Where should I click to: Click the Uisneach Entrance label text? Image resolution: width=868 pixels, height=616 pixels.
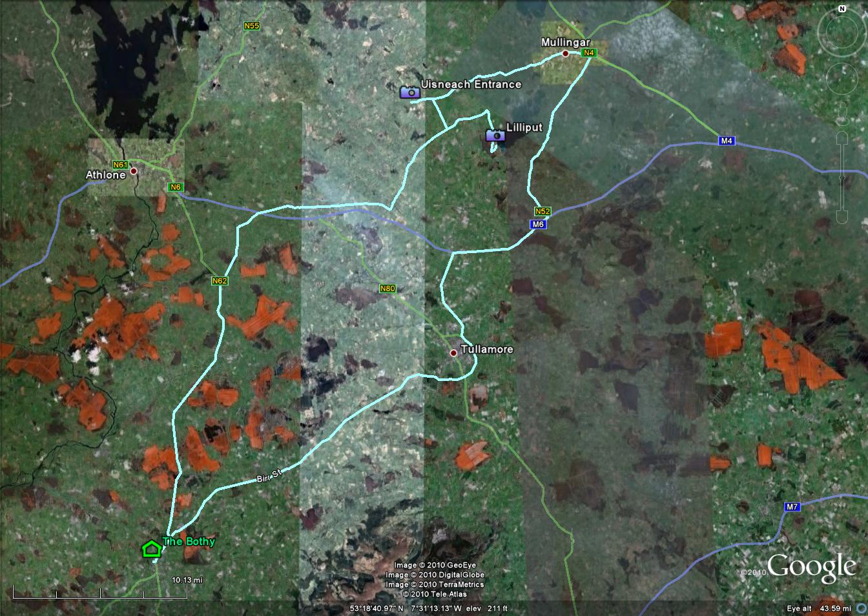472,84
